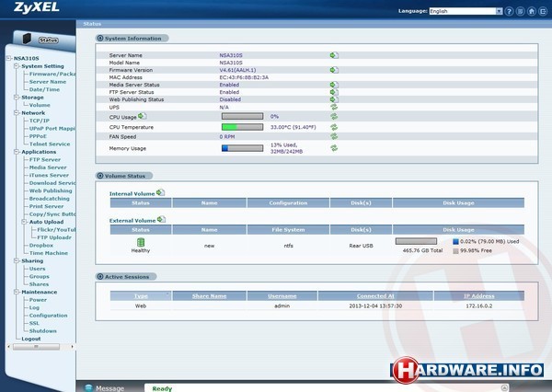Image resolution: width=552 pixels, height=392 pixels.
Task: Sort sessions by Type column
Action: tap(141, 296)
